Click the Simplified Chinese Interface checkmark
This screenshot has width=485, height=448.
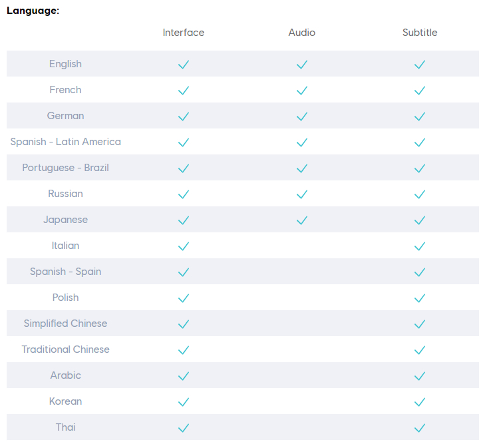click(184, 324)
